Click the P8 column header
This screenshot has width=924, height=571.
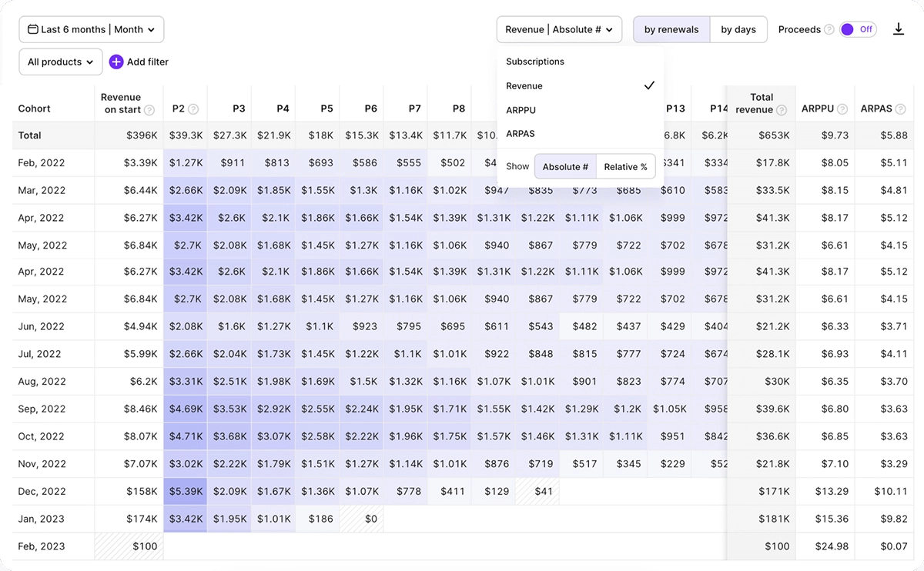tap(459, 109)
